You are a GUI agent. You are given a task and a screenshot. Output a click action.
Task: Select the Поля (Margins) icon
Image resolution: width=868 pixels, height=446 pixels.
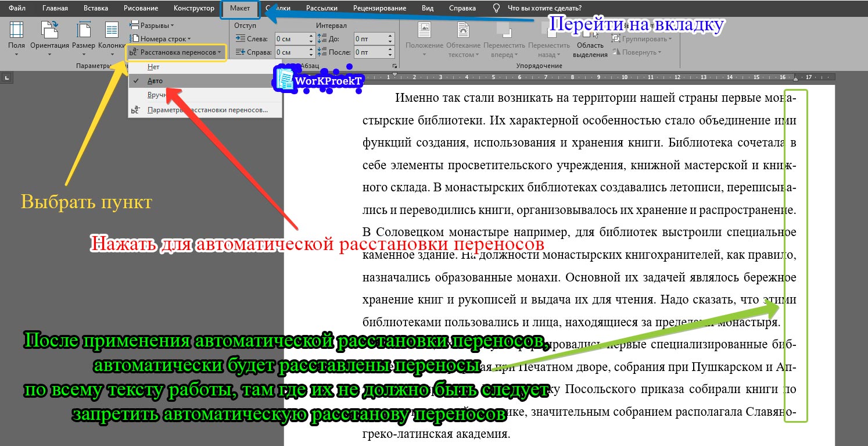(x=16, y=36)
